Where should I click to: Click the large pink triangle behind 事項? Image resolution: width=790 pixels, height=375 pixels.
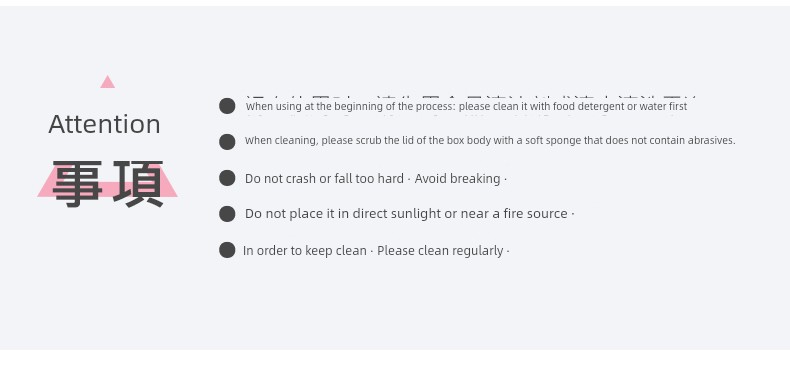click(107, 180)
